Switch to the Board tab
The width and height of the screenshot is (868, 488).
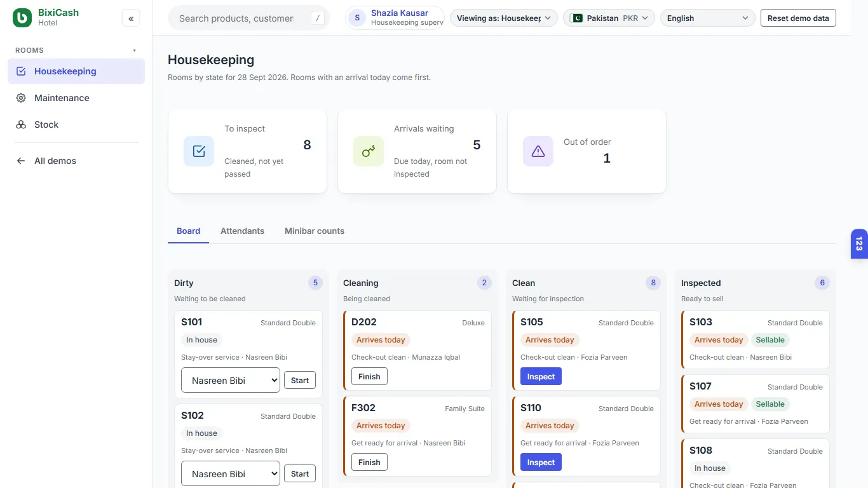click(188, 231)
